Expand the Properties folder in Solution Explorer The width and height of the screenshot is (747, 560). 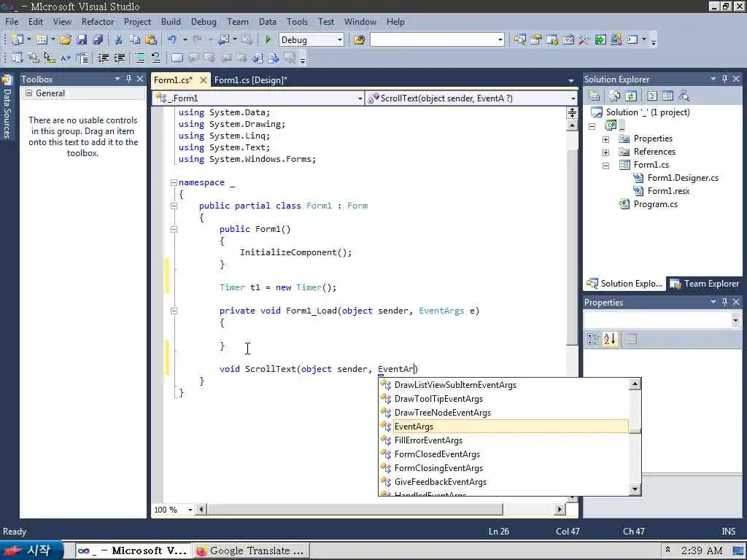point(605,139)
